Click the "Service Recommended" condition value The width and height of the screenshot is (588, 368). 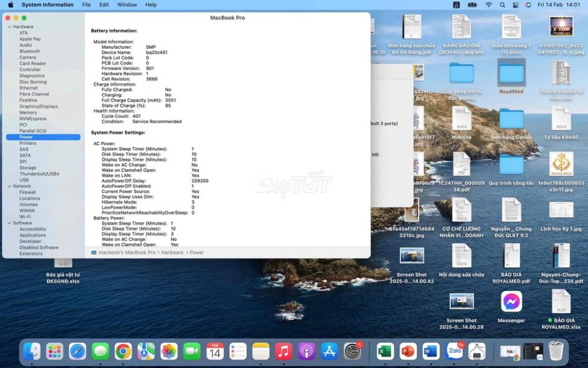[x=157, y=122]
